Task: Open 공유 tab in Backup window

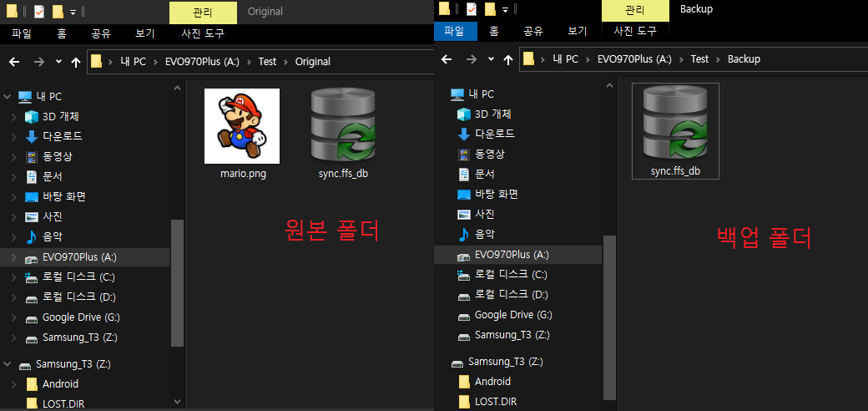Action: click(533, 31)
